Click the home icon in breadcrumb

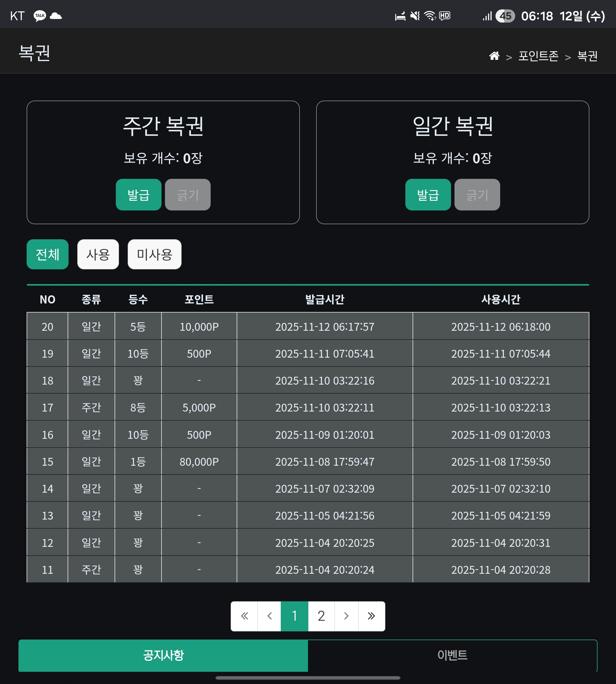[x=494, y=56]
